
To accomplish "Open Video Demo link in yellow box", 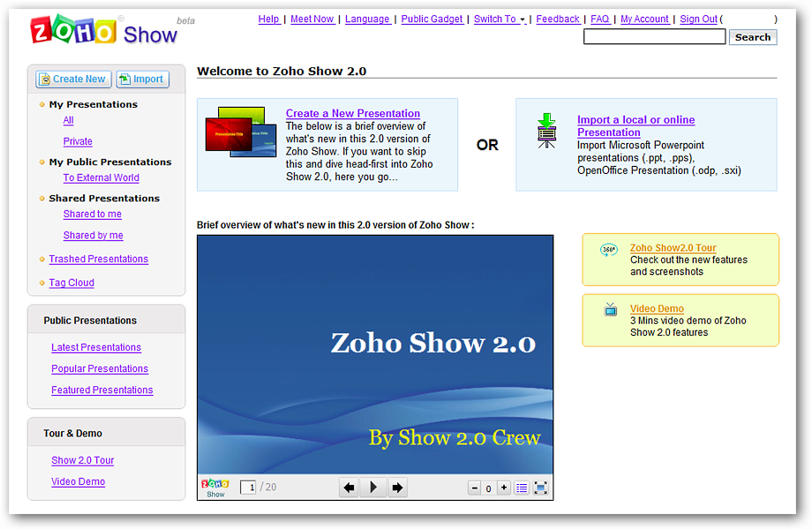I will point(657,309).
